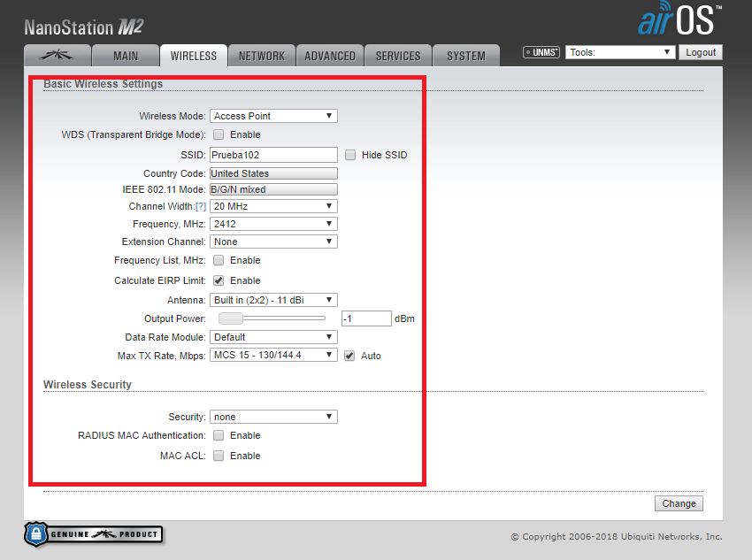The width and height of the screenshot is (752, 560).
Task: Open Channel Width help [?] link
Action: pyautogui.click(x=201, y=207)
